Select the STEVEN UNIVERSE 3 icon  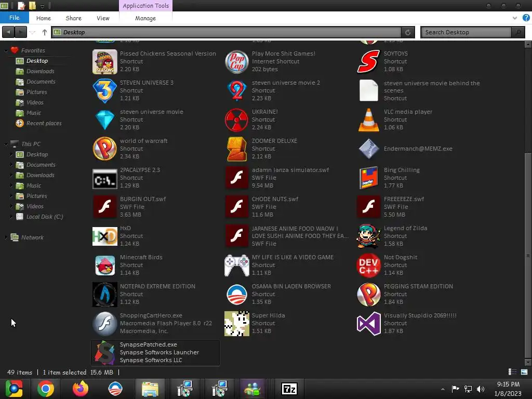click(x=105, y=91)
